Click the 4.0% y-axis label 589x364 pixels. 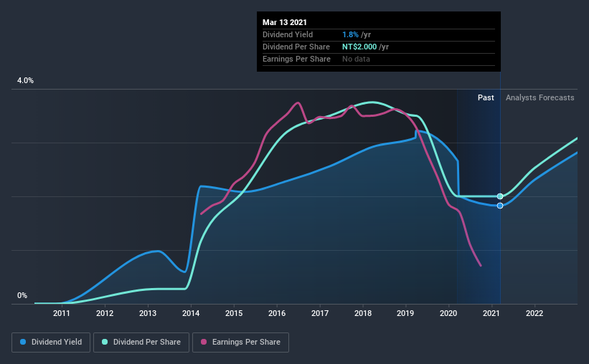coord(25,80)
